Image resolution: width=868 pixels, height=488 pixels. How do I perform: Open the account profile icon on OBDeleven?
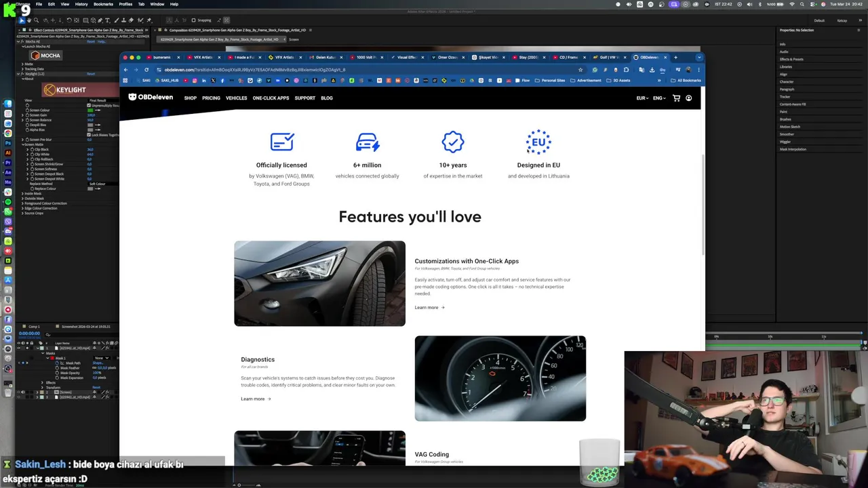(688, 98)
